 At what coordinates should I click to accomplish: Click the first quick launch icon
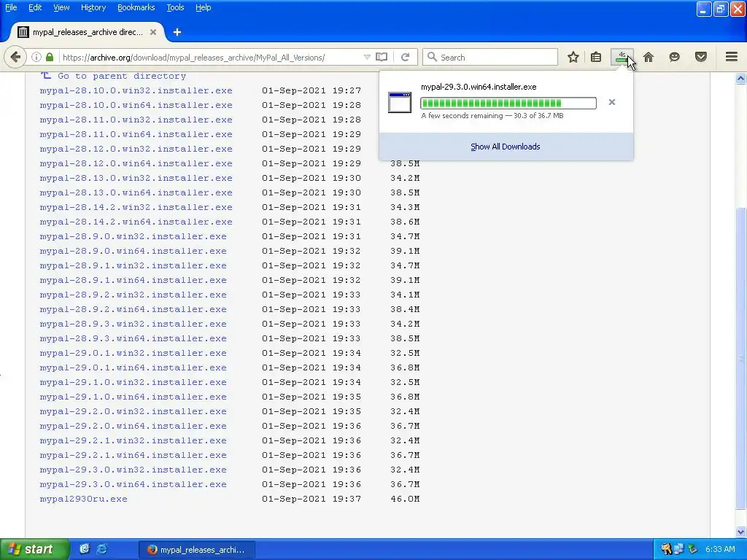click(85, 549)
